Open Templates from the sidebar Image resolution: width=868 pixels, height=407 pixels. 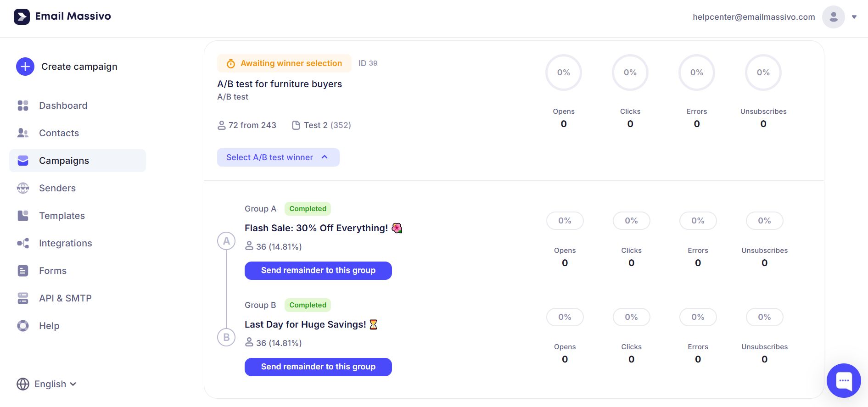62,216
